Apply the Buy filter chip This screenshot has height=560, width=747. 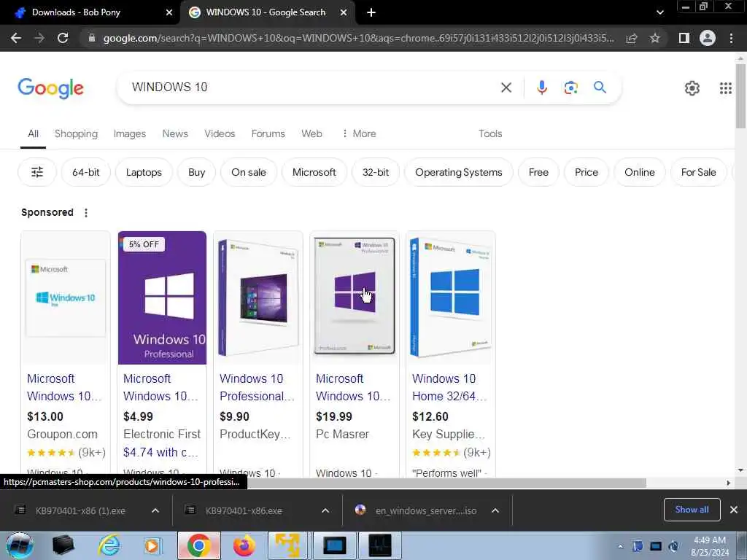(x=196, y=172)
